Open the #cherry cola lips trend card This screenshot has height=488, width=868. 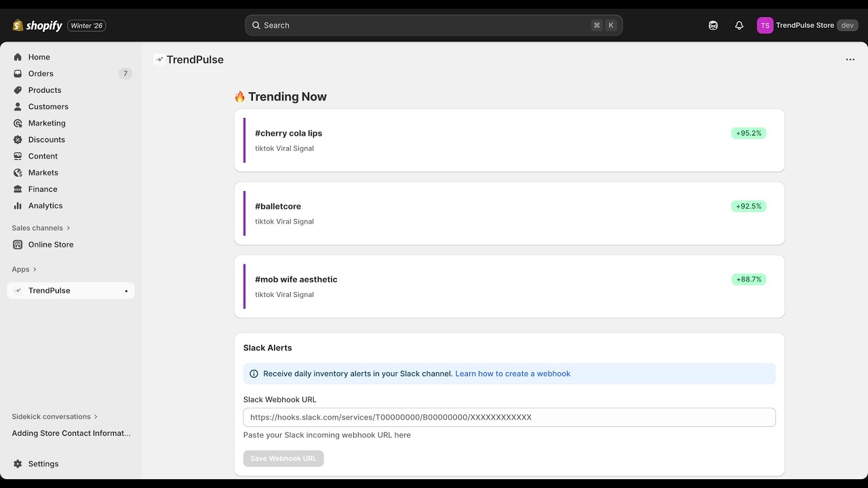tap(509, 140)
